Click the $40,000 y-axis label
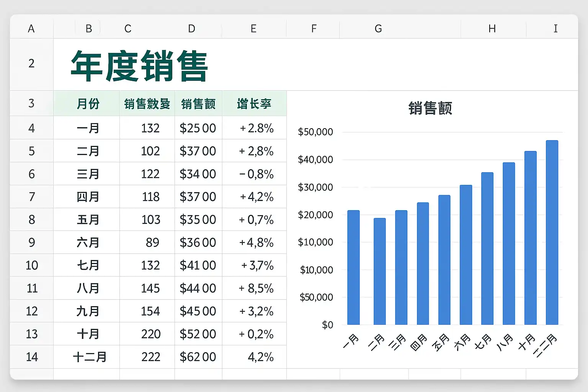588x392 pixels. (315, 160)
